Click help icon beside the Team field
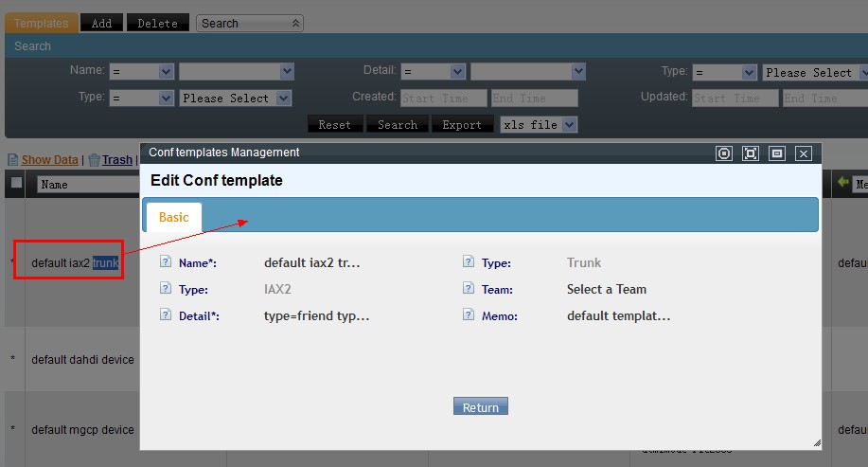The height and width of the screenshot is (467, 868). (469, 289)
